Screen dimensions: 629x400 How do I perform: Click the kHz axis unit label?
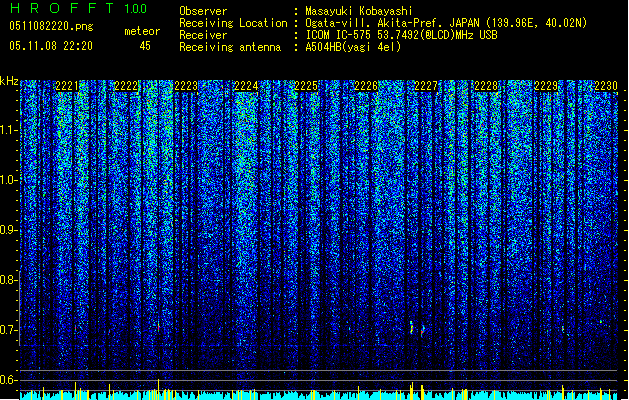tap(9, 81)
